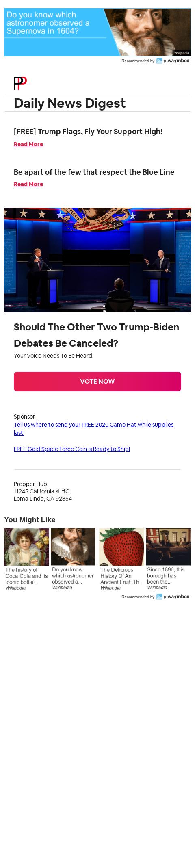This screenshot has height=868, width=195.
Task: Click the astronomer portrait thumbnail below
Action: 73,547
